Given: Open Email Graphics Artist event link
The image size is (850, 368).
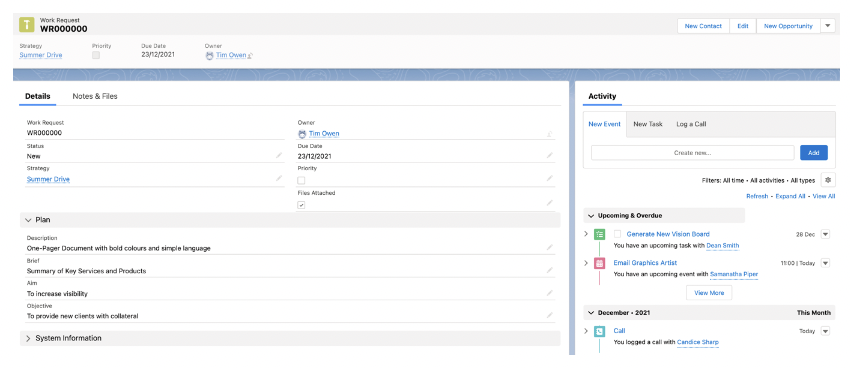Looking at the screenshot, I should (645, 263).
